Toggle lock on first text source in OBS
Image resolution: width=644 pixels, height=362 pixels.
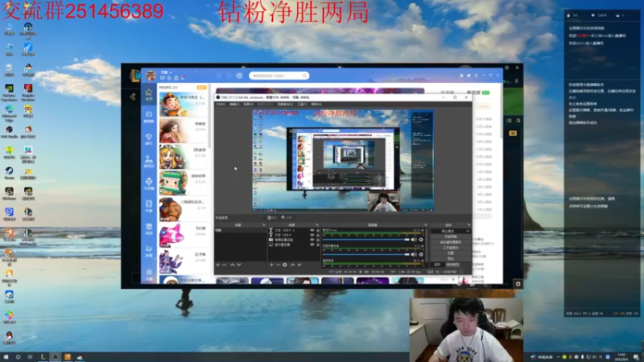(317, 230)
